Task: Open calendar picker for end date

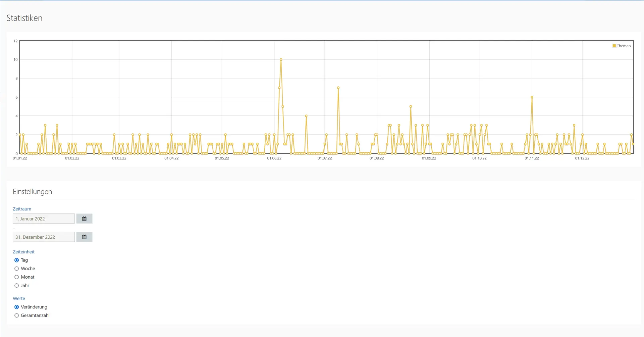Action: tap(84, 237)
